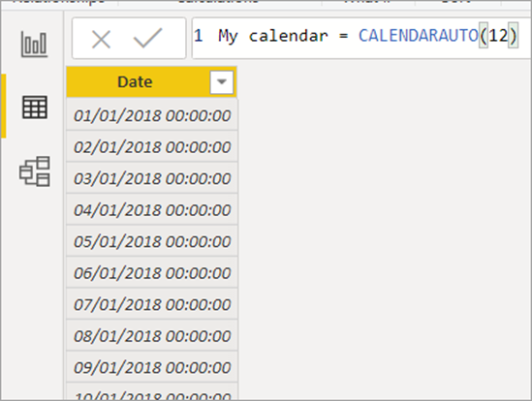Select the 03/01/2018 date cell

tap(152, 178)
